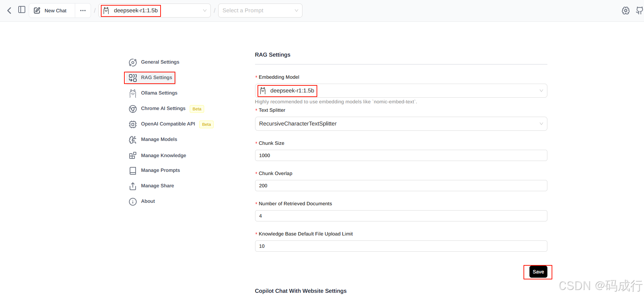Click the Knowledge Base File Upload Limit field
The width and height of the screenshot is (644, 297).
click(x=401, y=246)
